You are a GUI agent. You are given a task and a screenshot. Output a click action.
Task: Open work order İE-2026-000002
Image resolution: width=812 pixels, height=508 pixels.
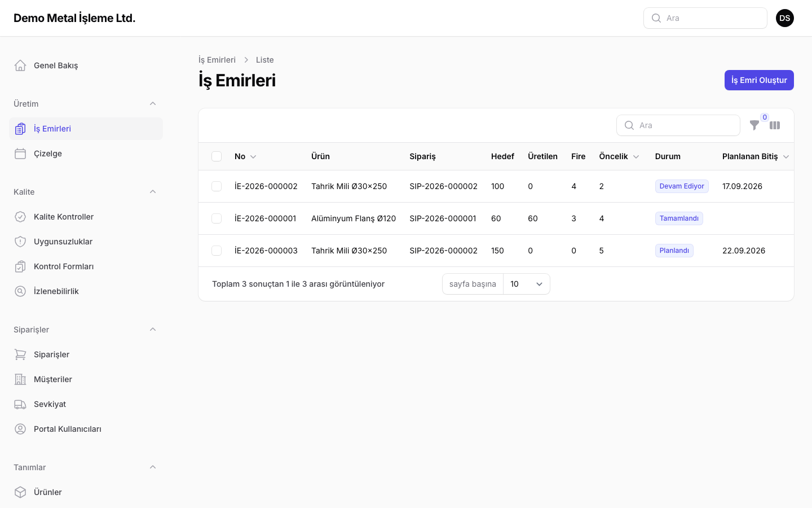coord(266,186)
